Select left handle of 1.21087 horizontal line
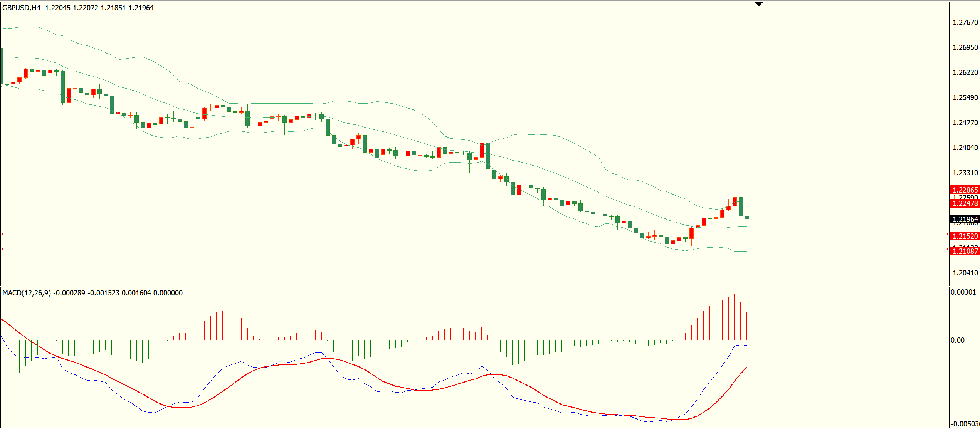Screen dimensions: 980x428 (x=2, y=249)
